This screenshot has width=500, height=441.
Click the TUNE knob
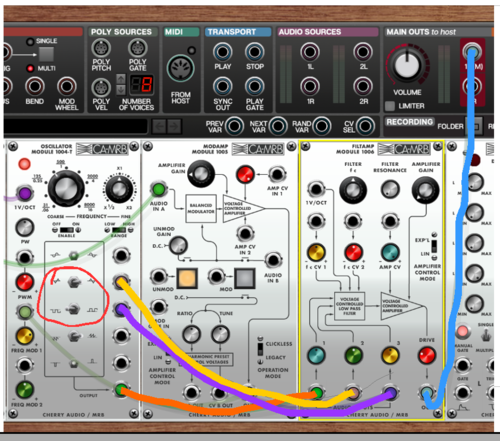click(x=220, y=334)
